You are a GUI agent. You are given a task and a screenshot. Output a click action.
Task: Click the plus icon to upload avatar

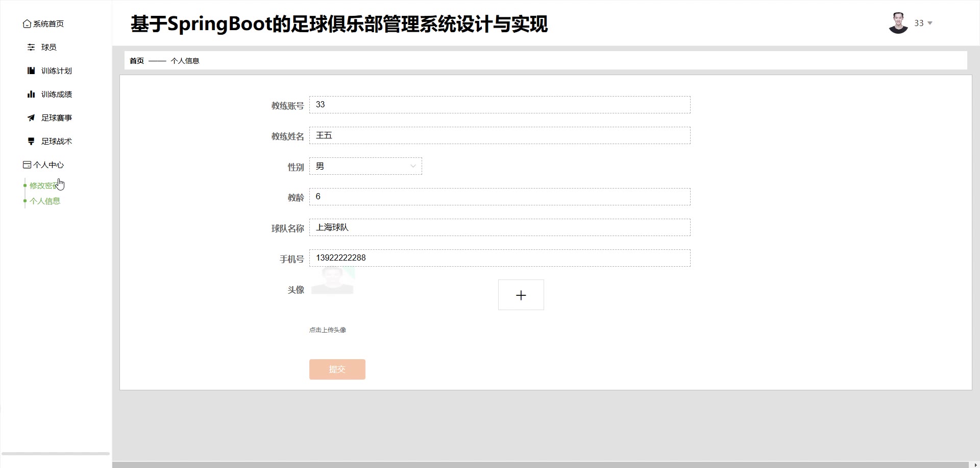[521, 295]
